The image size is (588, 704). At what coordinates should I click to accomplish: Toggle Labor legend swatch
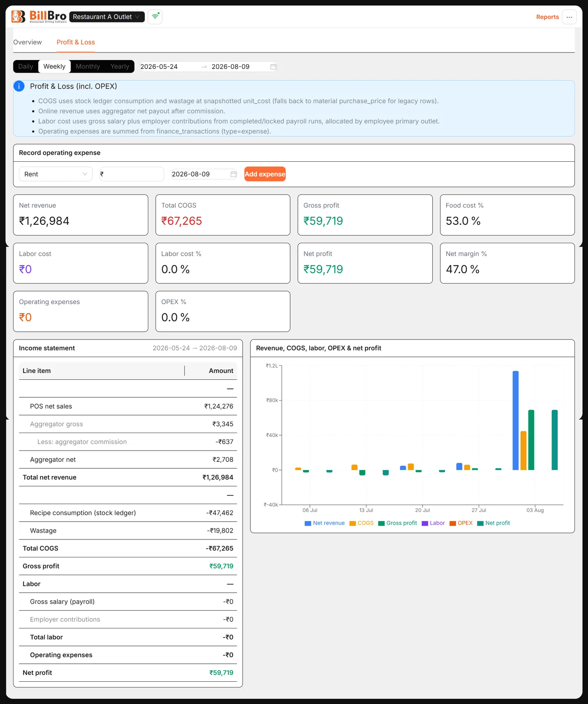click(425, 523)
